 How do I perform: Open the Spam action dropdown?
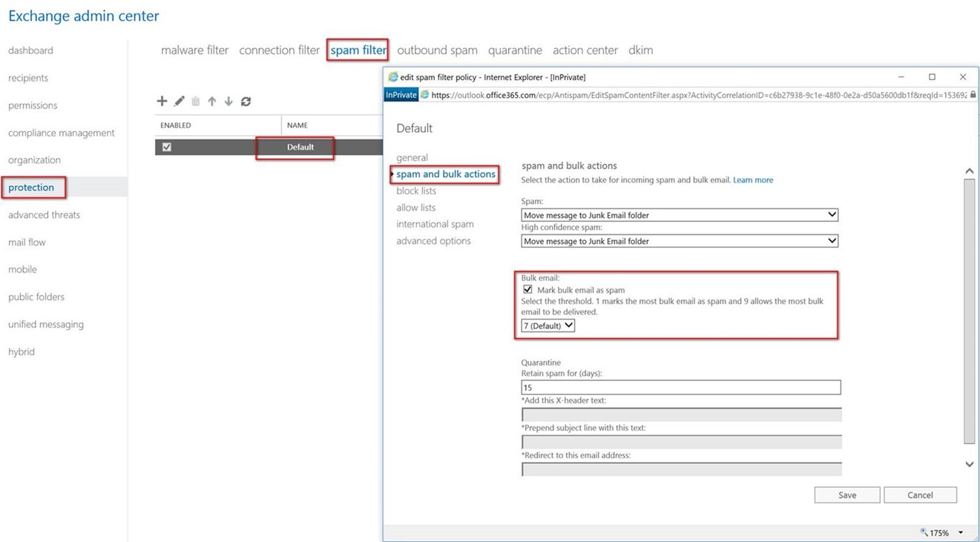point(680,215)
